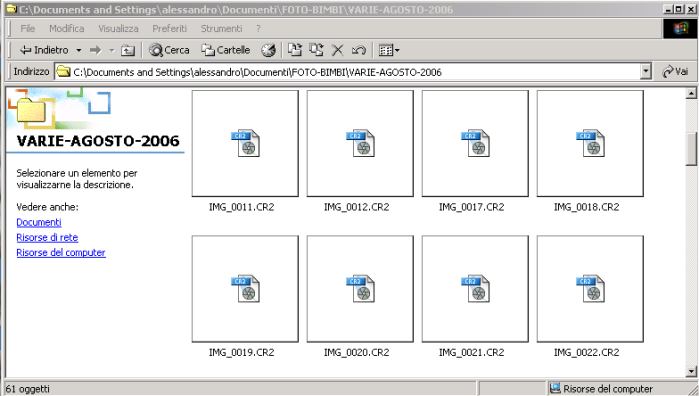699x396 pixels.
Task: Click the 61 oggetti status text
Action: [28, 389]
